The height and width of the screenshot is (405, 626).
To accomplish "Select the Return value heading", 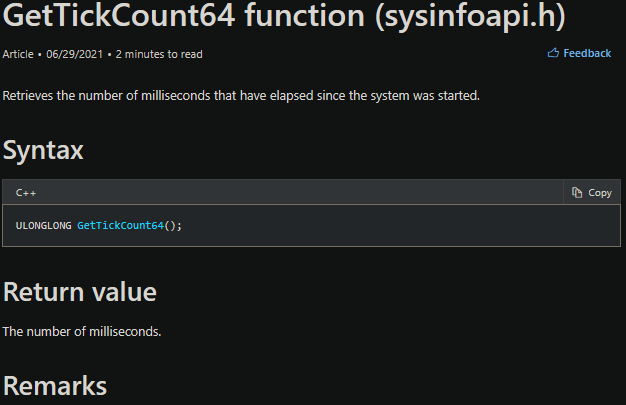I will 80,292.
